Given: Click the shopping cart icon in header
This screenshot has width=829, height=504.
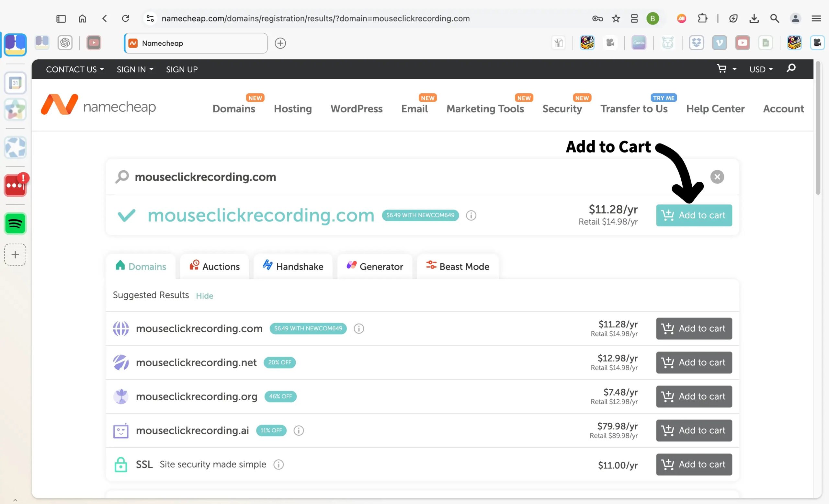Looking at the screenshot, I should [722, 69].
